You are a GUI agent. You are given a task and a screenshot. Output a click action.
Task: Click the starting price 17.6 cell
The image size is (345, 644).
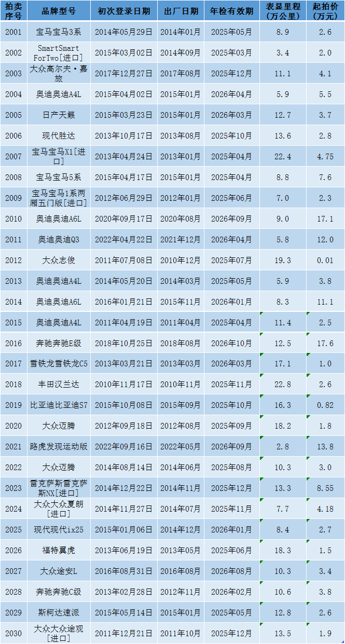click(x=325, y=343)
